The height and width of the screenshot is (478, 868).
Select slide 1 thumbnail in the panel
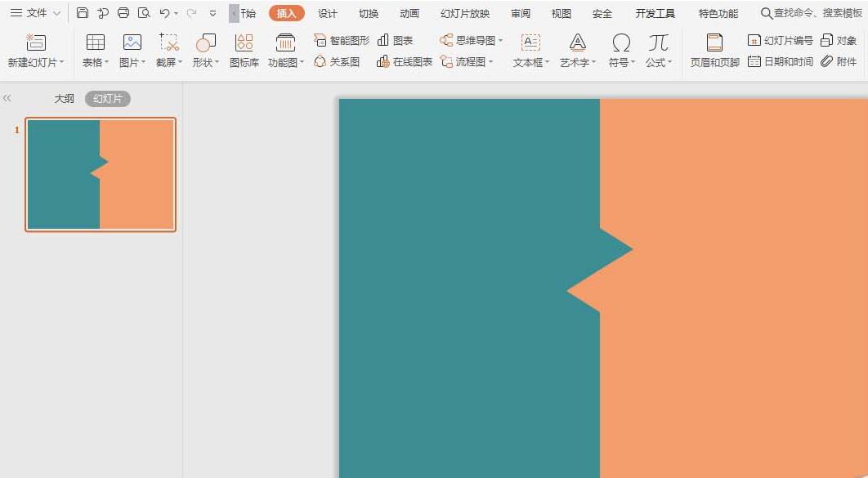point(101,174)
